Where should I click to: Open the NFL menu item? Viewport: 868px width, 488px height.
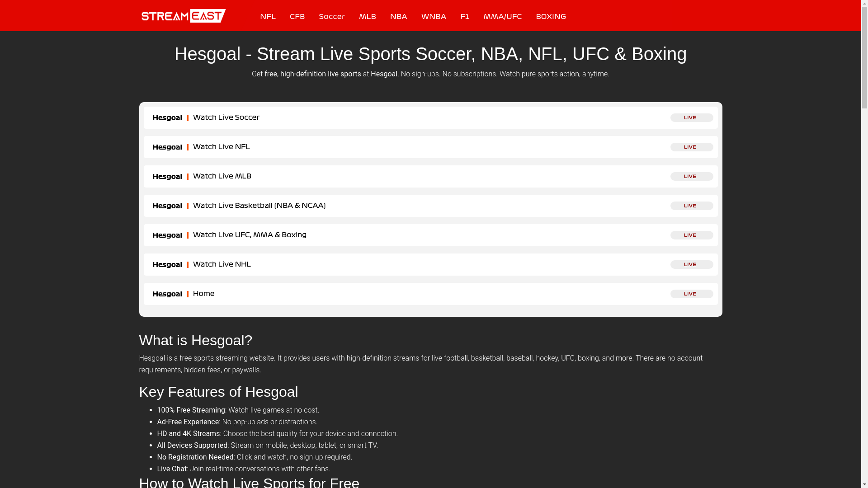268,16
